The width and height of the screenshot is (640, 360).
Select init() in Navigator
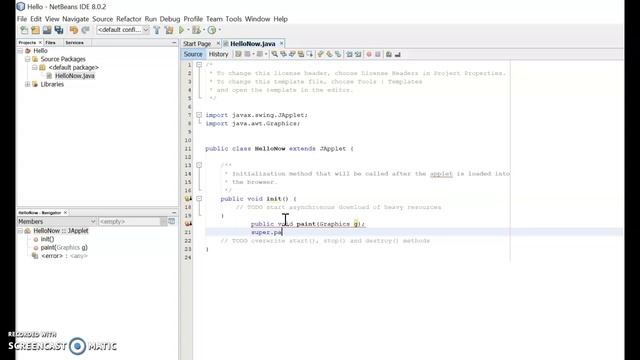click(x=47, y=239)
